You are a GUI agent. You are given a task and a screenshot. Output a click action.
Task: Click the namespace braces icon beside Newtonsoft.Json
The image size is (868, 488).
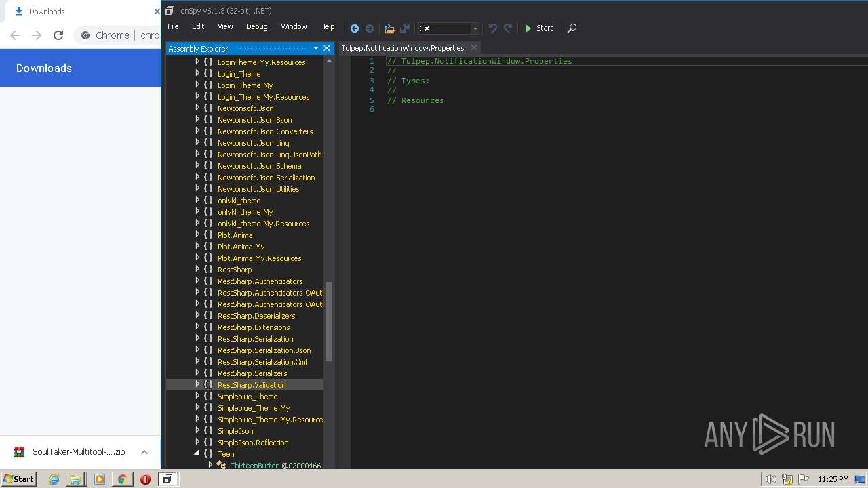tap(208, 108)
